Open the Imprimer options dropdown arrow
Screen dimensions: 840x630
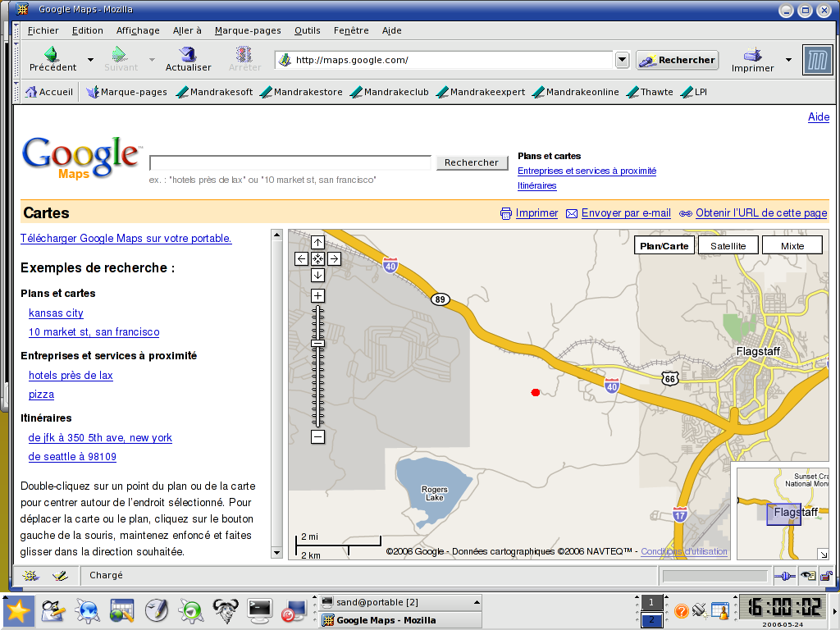point(788,59)
